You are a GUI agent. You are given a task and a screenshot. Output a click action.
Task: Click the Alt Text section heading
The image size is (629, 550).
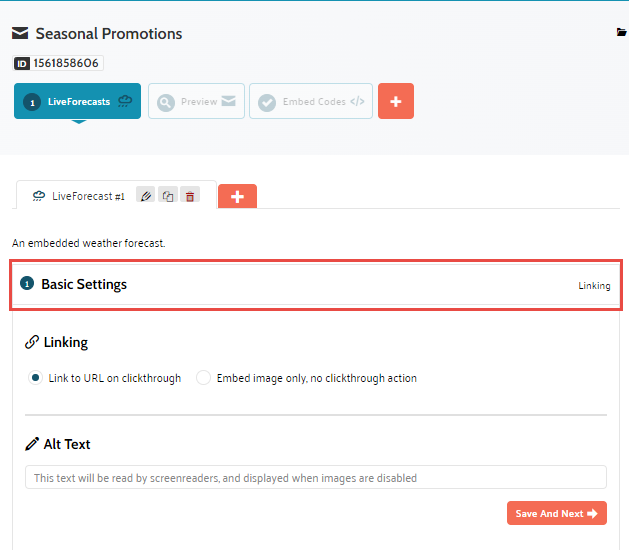tap(67, 444)
